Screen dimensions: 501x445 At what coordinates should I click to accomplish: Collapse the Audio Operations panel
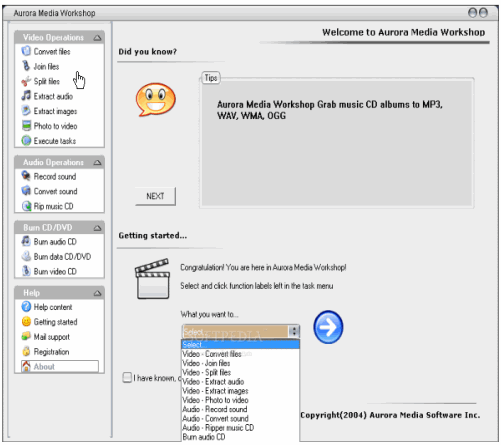97,163
